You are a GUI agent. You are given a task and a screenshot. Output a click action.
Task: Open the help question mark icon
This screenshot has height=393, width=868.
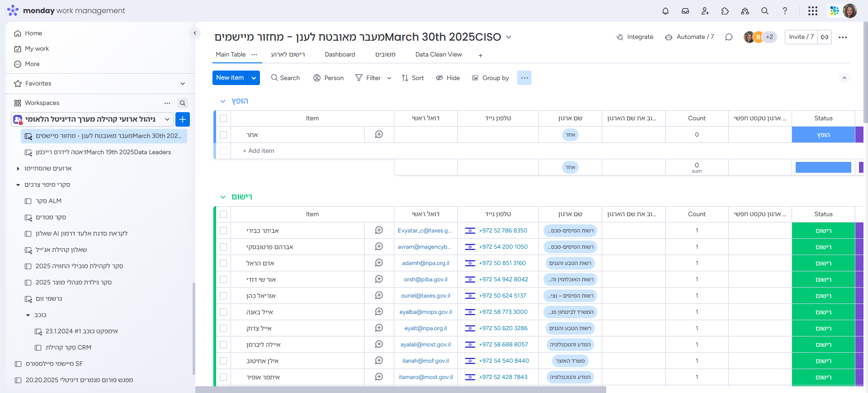pyautogui.click(x=784, y=11)
